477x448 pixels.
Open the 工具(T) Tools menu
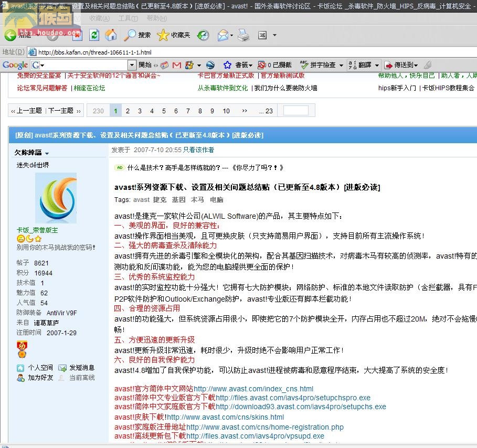click(x=128, y=18)
